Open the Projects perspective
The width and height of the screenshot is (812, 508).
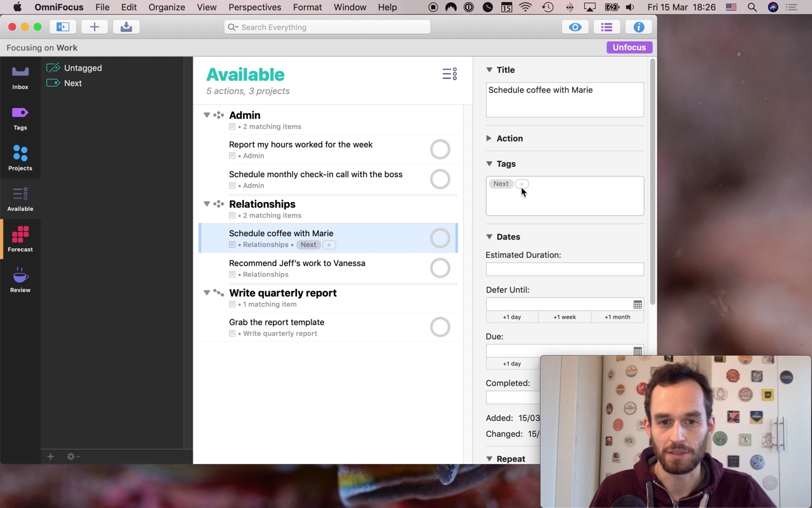click(x=20, y=157)
